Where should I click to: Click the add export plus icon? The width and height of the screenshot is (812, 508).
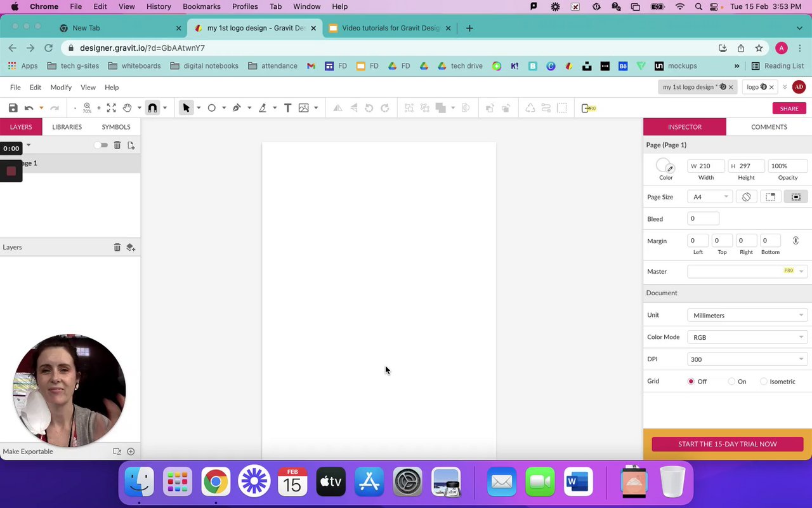pyautogui.click(x=131, y=451)
